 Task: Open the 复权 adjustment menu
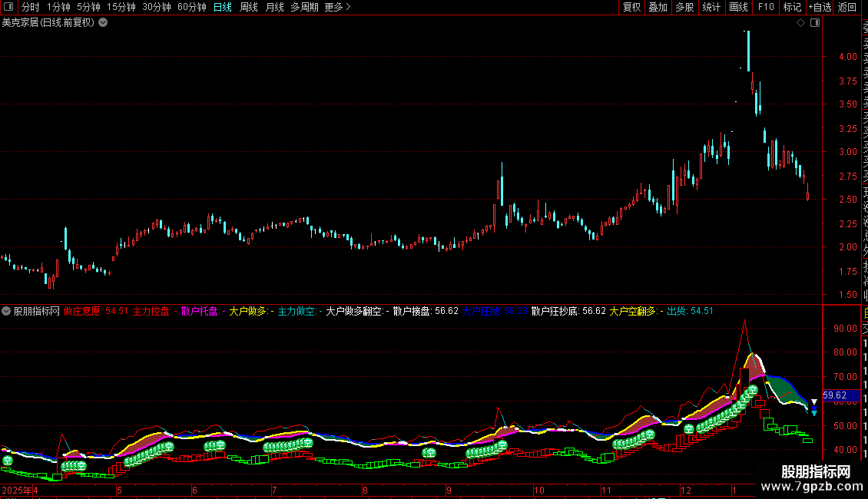631,7
